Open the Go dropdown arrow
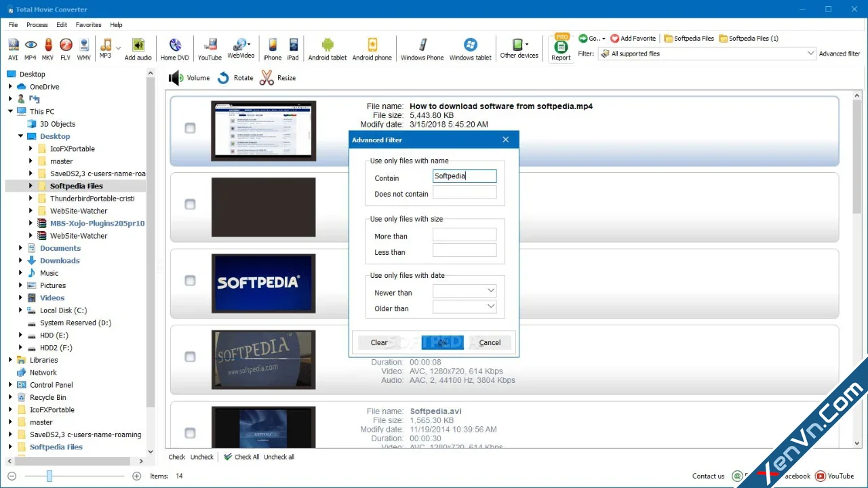Viewport: 868px width, 488px height. 604,39
